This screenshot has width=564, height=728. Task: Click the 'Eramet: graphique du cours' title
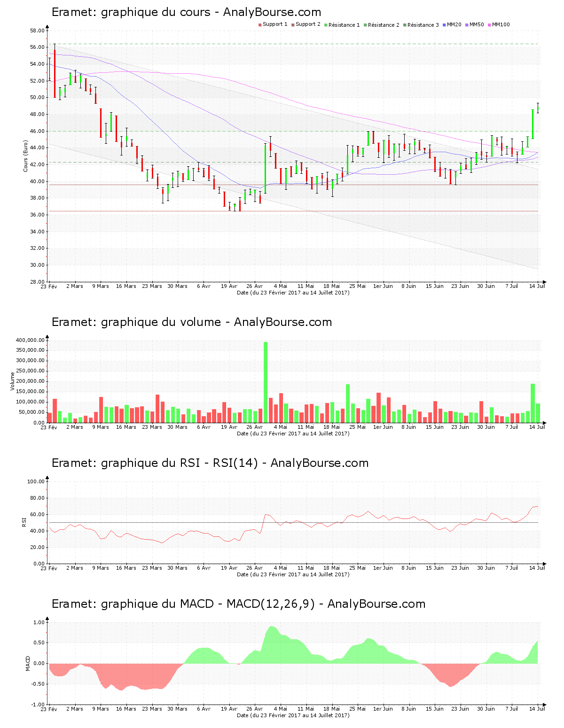(131, 12)
